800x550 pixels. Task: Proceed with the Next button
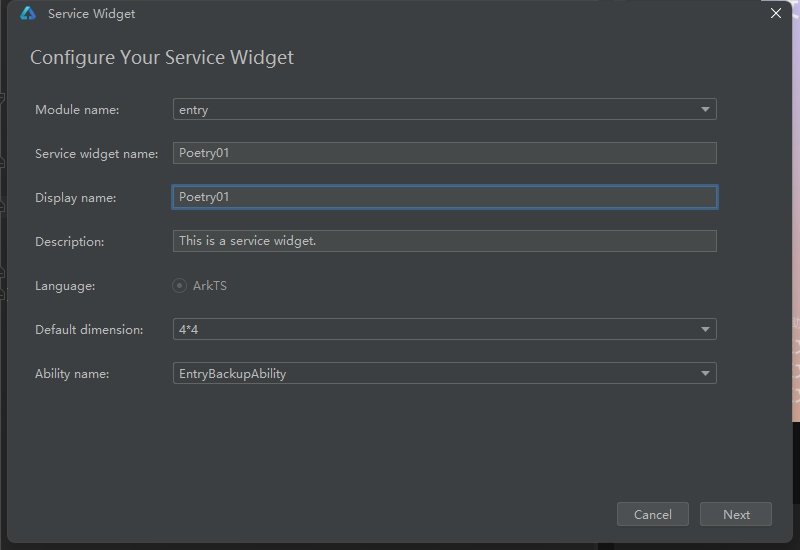point(736,514)
